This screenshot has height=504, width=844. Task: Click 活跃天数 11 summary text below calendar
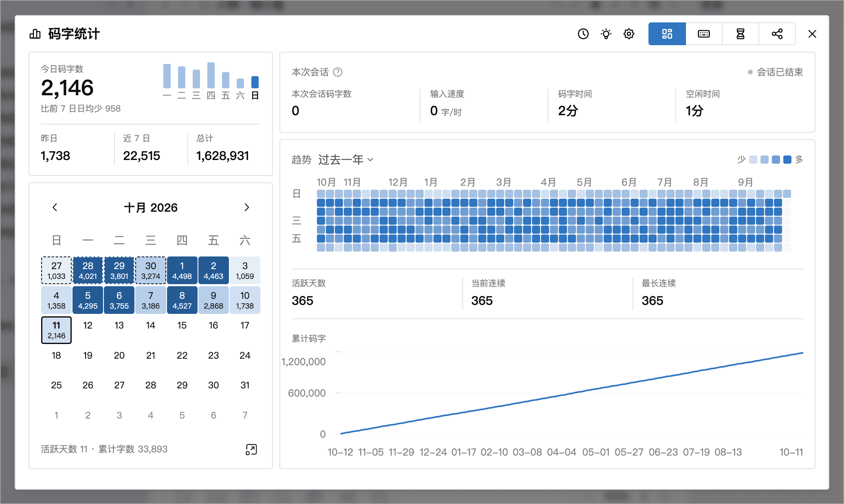64,449
